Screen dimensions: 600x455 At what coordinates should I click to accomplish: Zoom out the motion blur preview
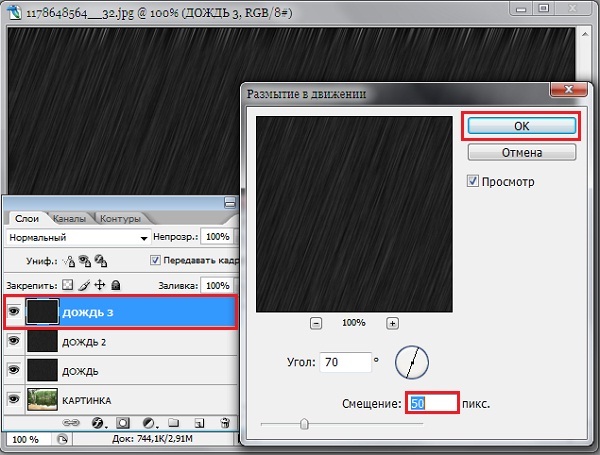(x=316, y=323)
